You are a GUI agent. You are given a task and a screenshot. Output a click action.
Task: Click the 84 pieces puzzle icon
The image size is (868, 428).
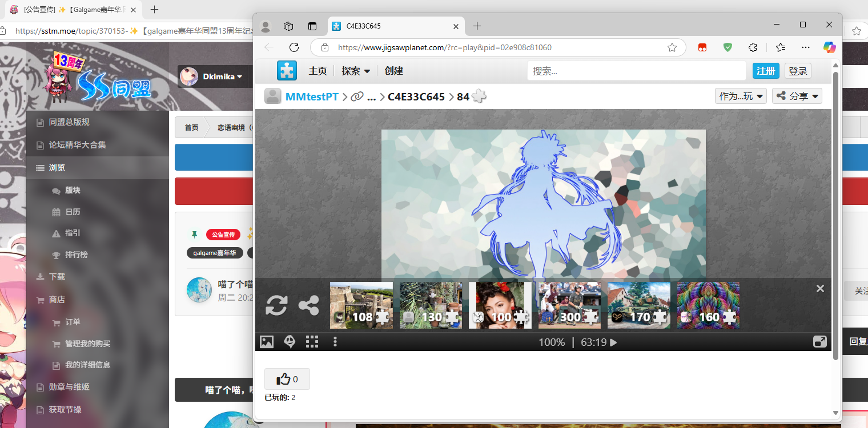[480, 97]
